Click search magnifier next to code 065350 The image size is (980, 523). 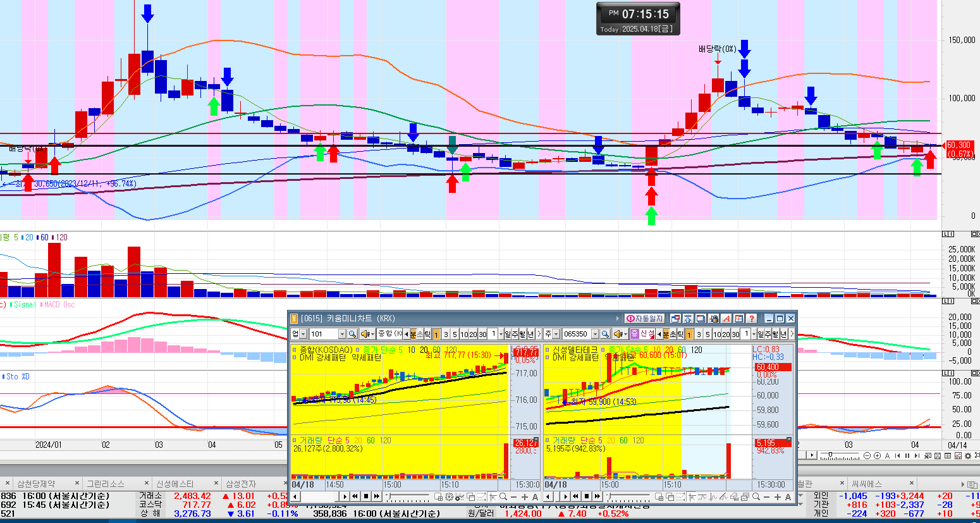[x=605, y=334]
